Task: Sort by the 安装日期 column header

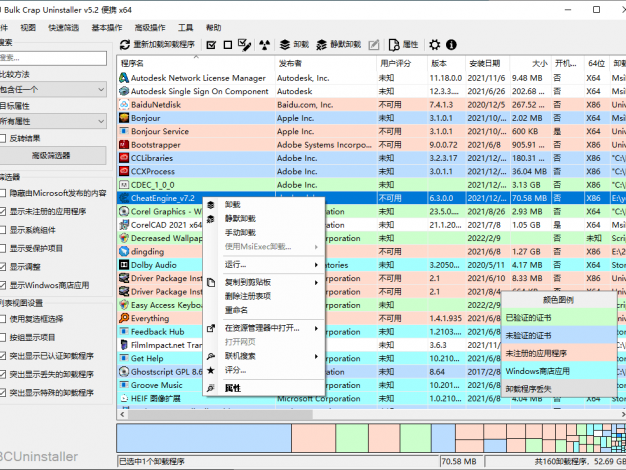Action: click(487, 63)
